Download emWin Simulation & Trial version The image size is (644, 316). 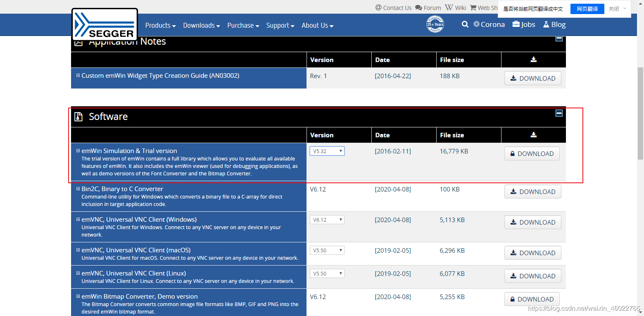(x=532, y=153)
